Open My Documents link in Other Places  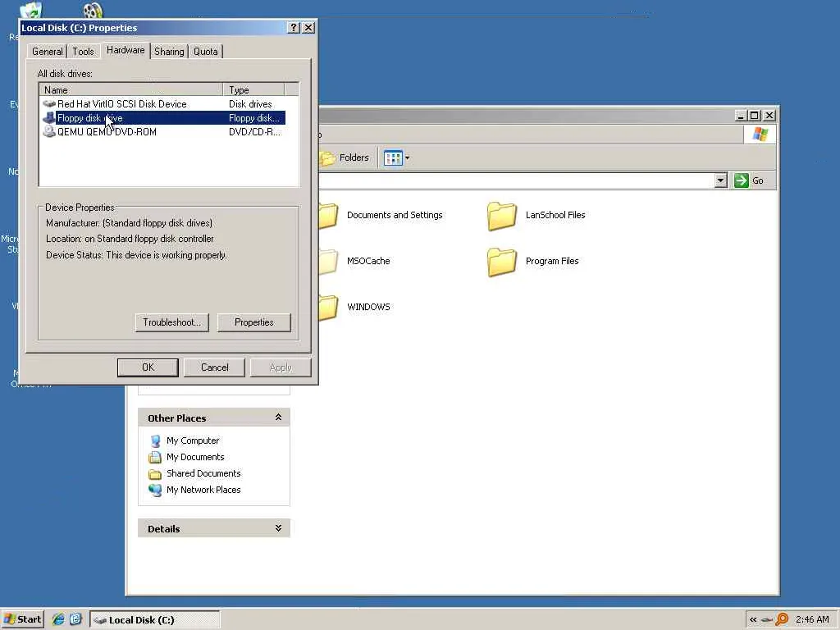(x=195, y=457)
